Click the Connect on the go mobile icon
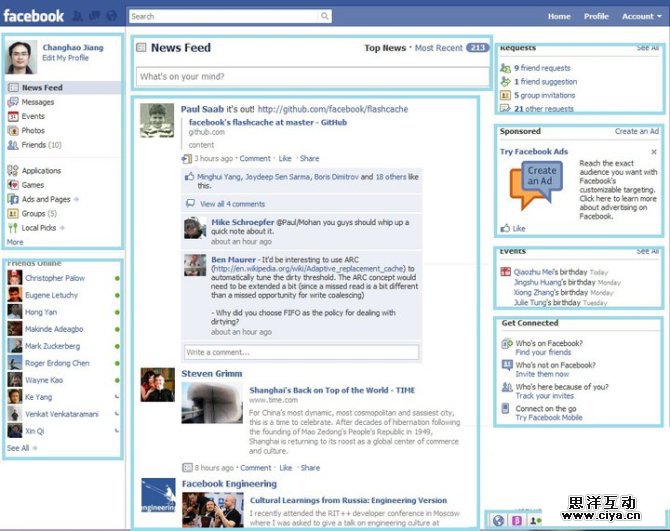 click(505, 408)
